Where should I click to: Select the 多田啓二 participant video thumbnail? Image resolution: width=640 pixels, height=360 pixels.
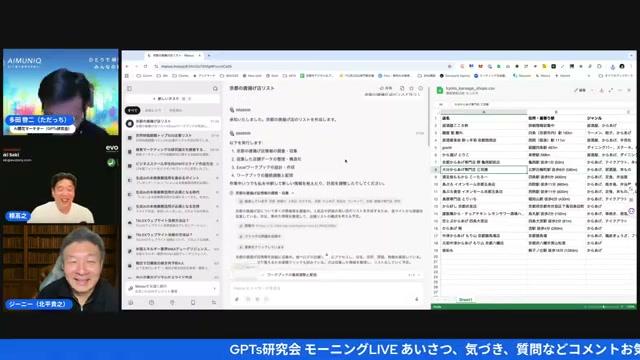point(61,92)
